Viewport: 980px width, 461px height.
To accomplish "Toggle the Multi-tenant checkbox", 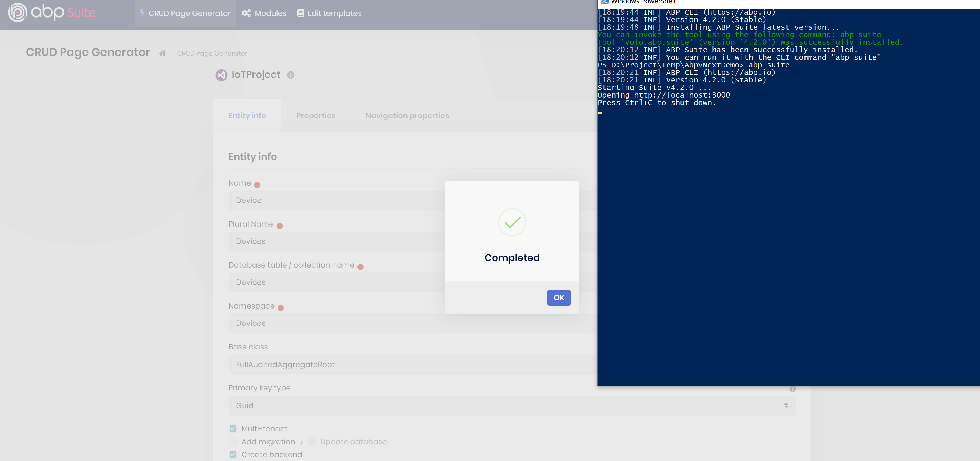I will pyautogui.click(x=233, y=429).
